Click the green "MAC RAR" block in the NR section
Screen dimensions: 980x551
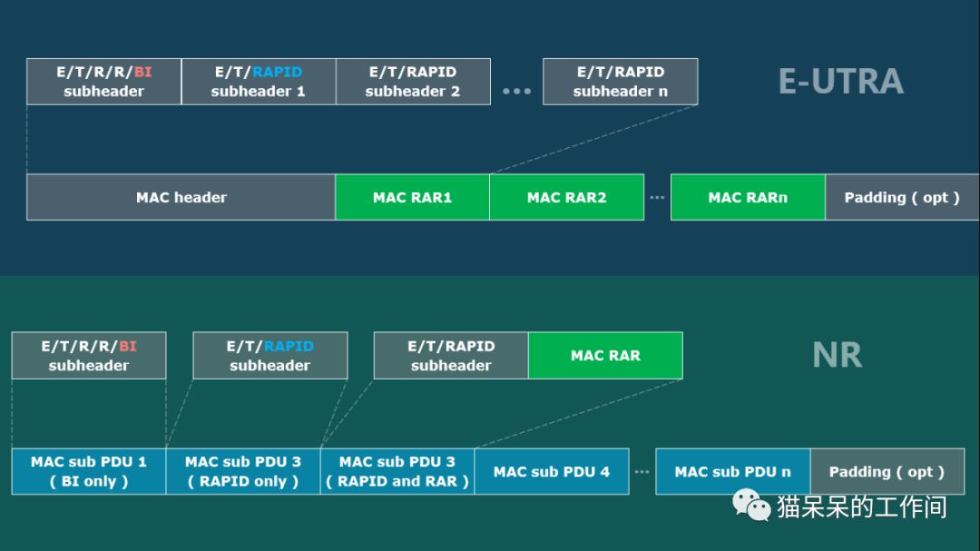605,355
